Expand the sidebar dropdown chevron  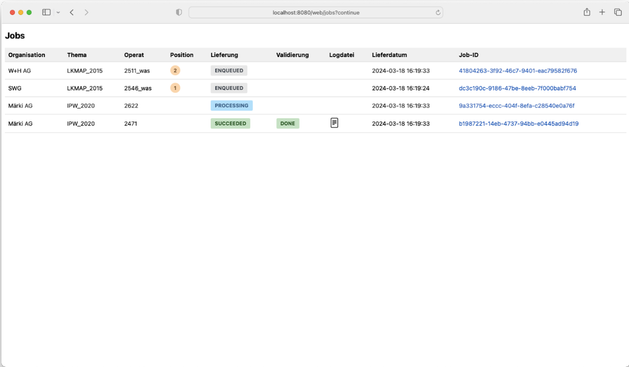58,12
